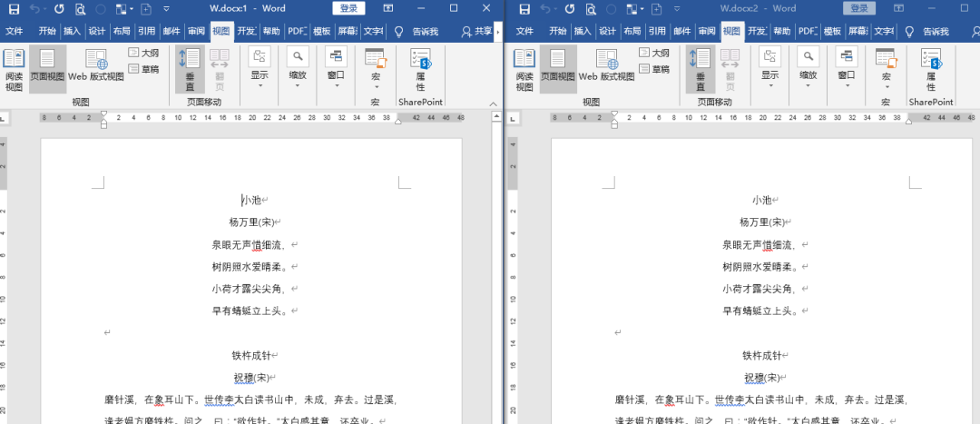Viewport: 980px width, 424px height.
Task: Click Undo arrow in W.docx:1 window
Action: point(36,9)
